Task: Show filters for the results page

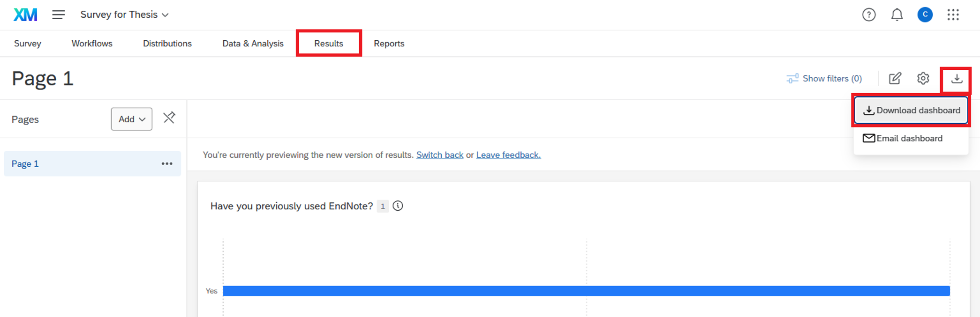Action: (824, 79)
